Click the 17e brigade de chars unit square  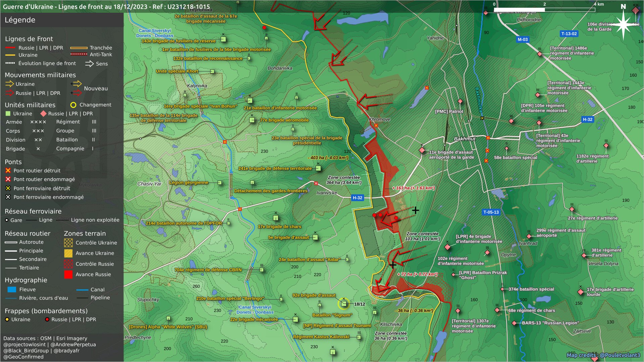click(x=276, y=218)
